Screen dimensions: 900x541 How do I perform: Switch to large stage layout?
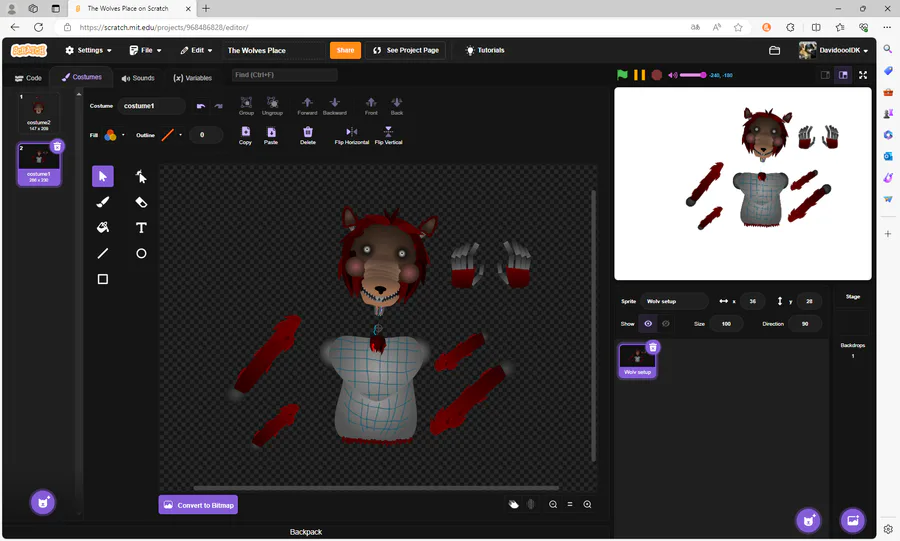843,75
